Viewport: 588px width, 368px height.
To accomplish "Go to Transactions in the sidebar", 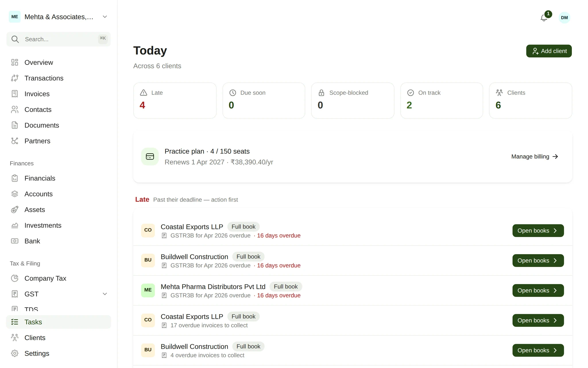I will (x=59, y=78).
